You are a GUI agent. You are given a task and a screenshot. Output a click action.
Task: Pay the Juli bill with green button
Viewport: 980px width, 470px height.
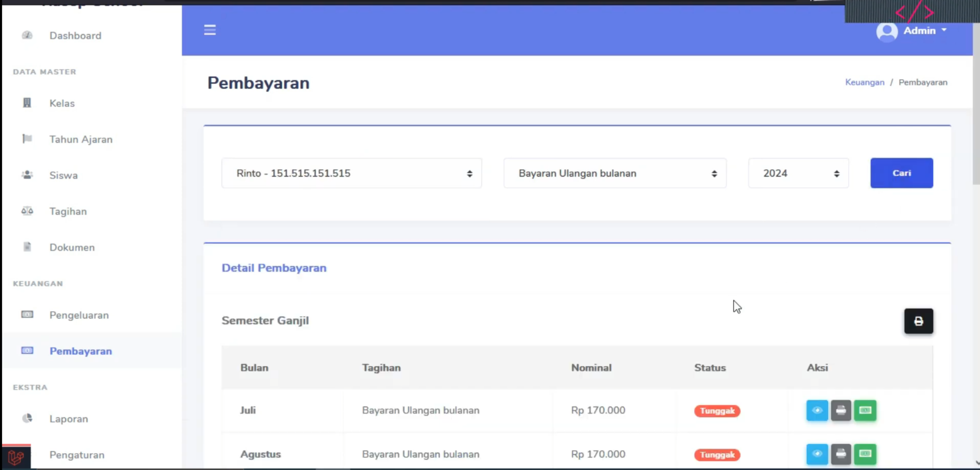coord(865,411)
